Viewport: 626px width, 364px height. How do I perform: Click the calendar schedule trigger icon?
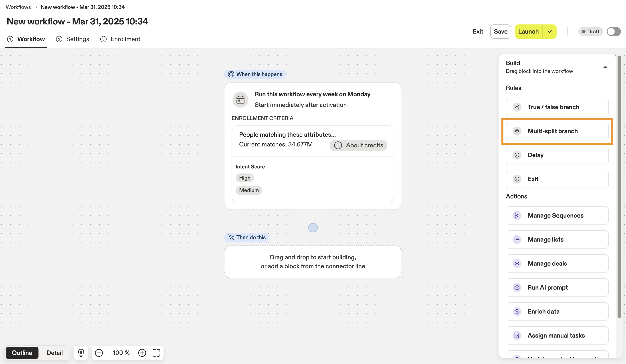click(x=240, y=100)
